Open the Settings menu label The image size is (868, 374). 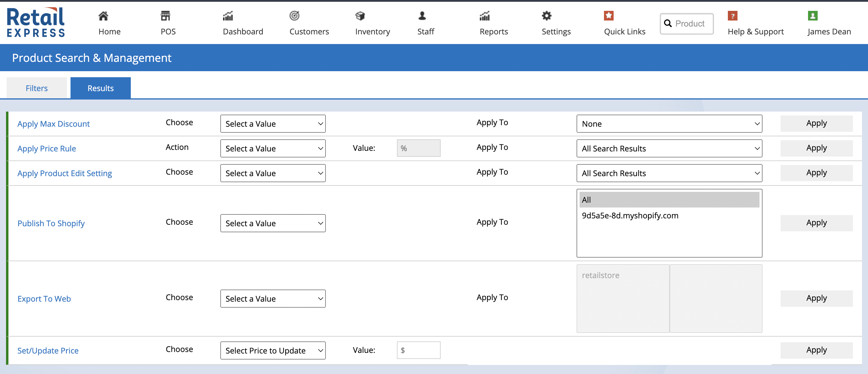pyautogui.click(x=556, y=32)
